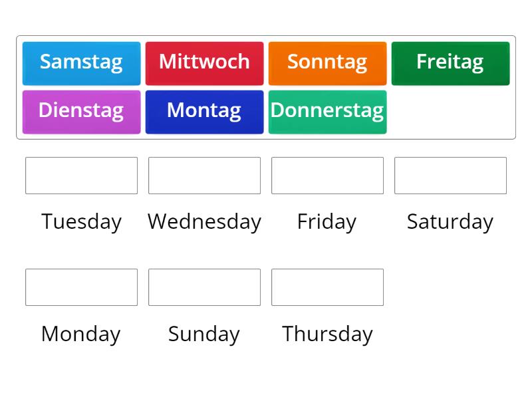Click the Donnerstag word card

327,111
